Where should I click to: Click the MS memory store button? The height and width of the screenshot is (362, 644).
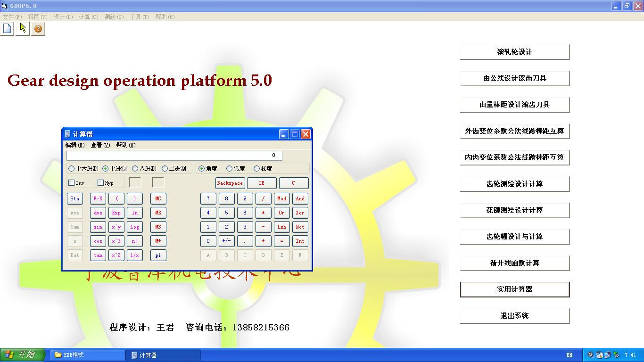tap(158, 227)
